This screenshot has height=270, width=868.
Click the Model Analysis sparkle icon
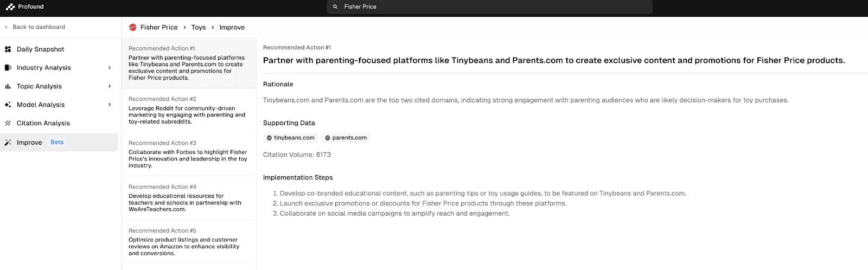coord(8,105)
